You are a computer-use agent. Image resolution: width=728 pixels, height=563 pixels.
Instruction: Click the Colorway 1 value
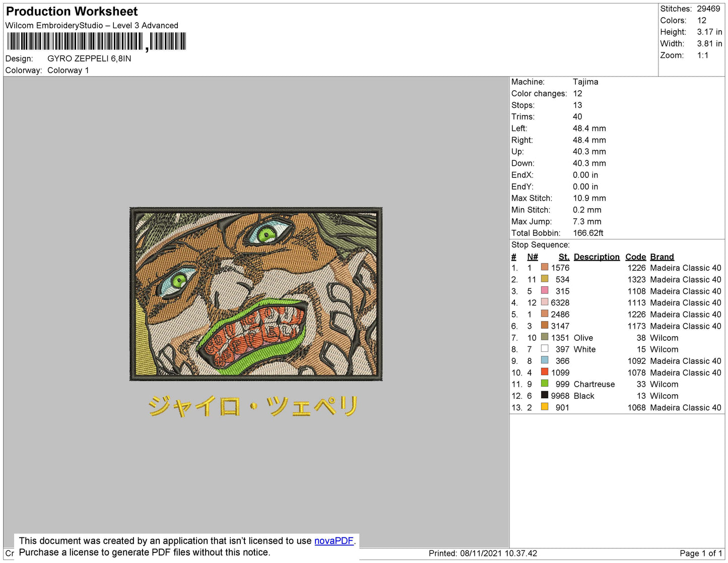68,70
